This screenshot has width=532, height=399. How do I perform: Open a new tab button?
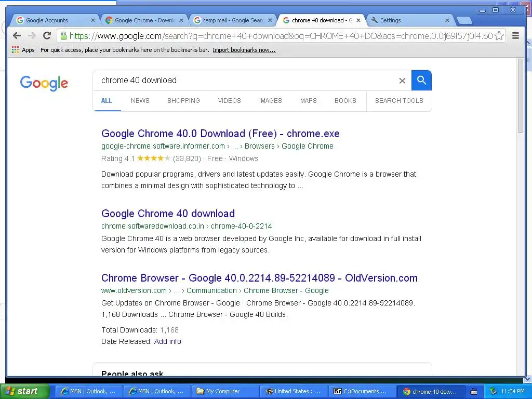coord(464,20)
